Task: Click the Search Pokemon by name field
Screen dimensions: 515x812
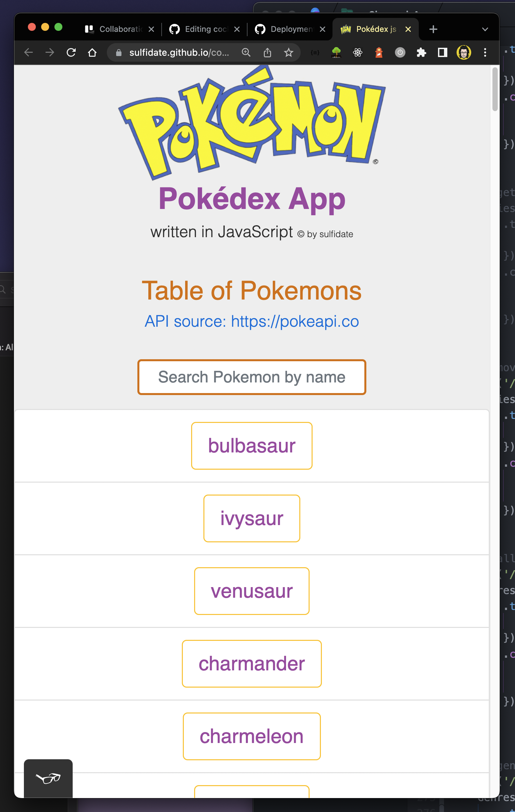Action: point(252,377)
